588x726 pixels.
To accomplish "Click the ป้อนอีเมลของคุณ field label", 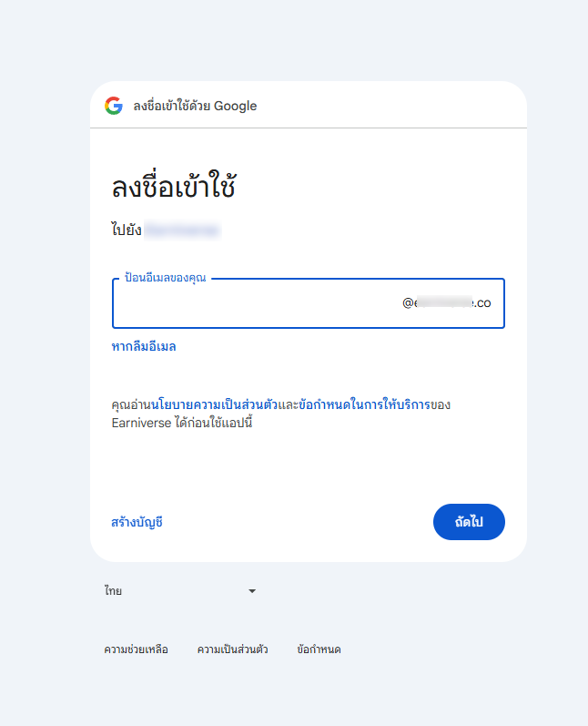I will pyautogui.click(x=166, y=278).
